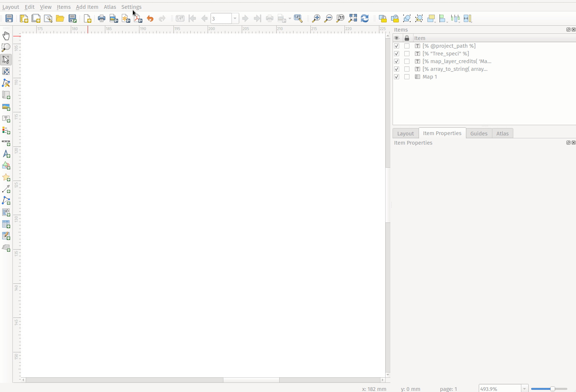The image size is (576, 392).
Task: Click the zoom slider handle
Action: pos(553,389)
